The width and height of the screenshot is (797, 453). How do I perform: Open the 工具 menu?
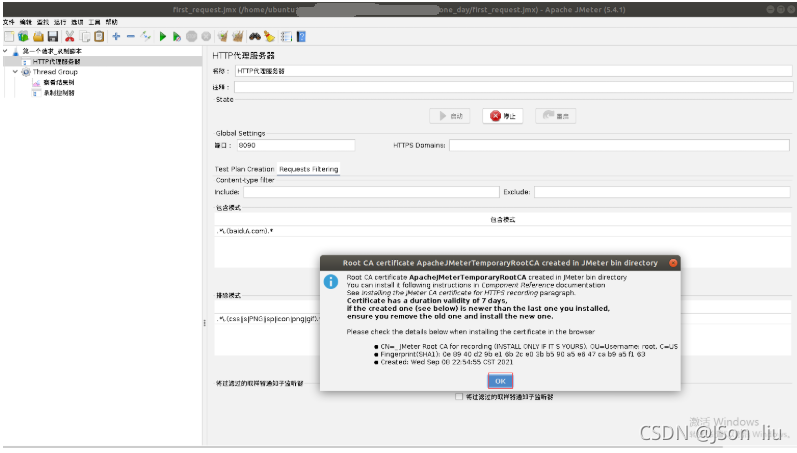tap(95, 22)
